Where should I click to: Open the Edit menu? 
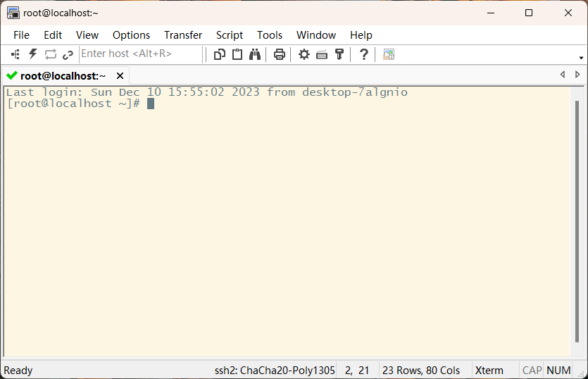53,35
